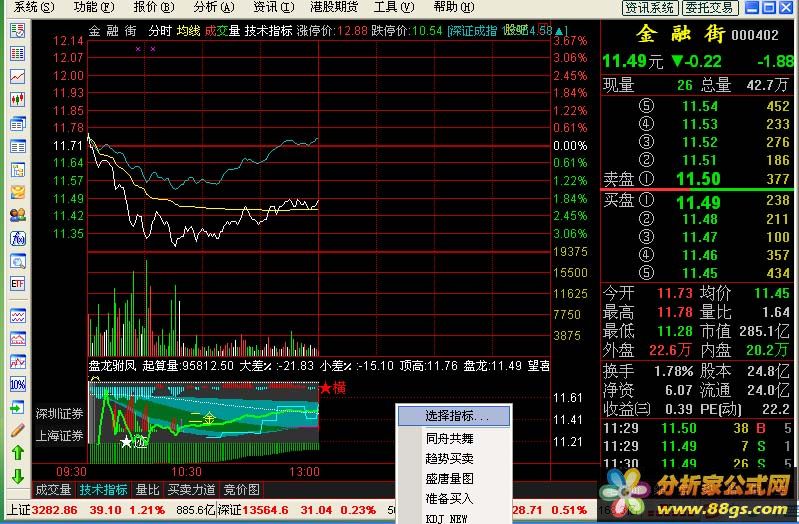Click the 委托交易 button
Viewport: 799px width, 524px height.
(x=709, y=8)
